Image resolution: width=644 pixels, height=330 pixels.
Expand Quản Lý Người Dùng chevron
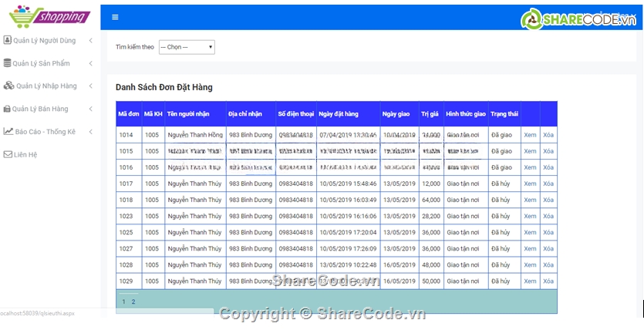click(x=90, y=40)
